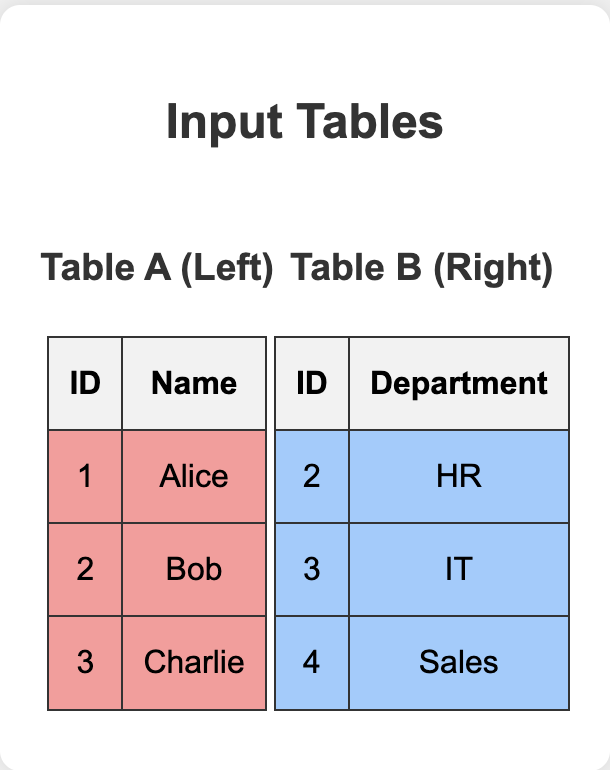Select ID 3 cell beside Charlie
This screenshot has height=770, width=610.
85,662
